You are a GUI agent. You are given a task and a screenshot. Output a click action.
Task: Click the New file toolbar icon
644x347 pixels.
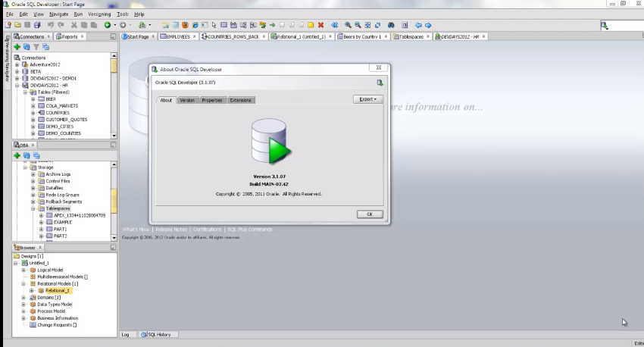pos(8,25)
